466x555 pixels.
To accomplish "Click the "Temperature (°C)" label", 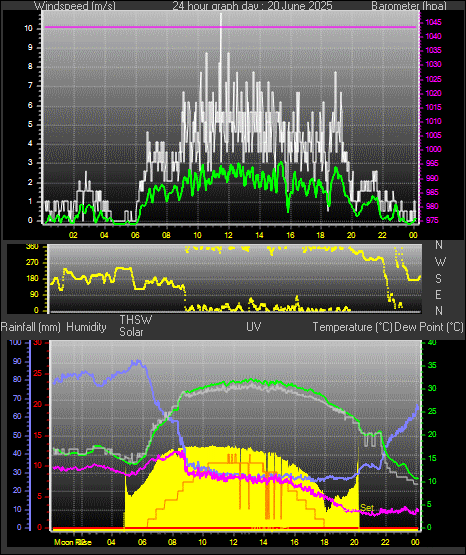I will [352, 327].
